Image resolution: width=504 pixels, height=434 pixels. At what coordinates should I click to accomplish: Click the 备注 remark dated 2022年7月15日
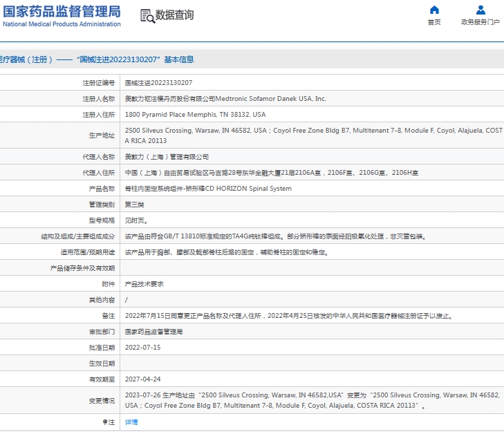coord(289,316)
